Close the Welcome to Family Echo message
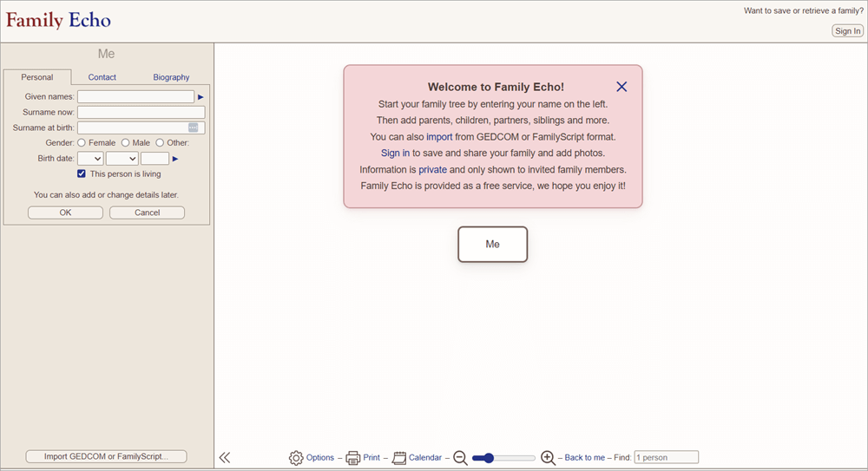The height and width of the screenshot is (471, 868). tap(621, 87)
